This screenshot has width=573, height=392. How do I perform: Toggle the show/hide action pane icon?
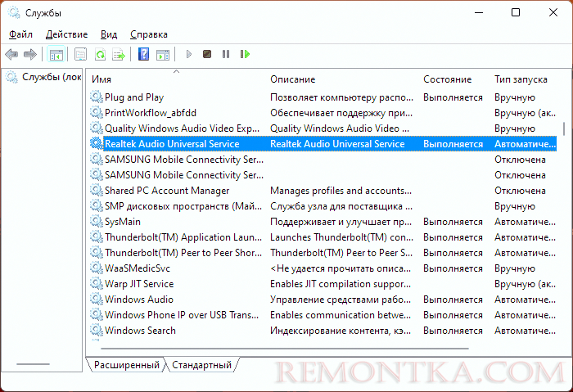click(163, 55)
